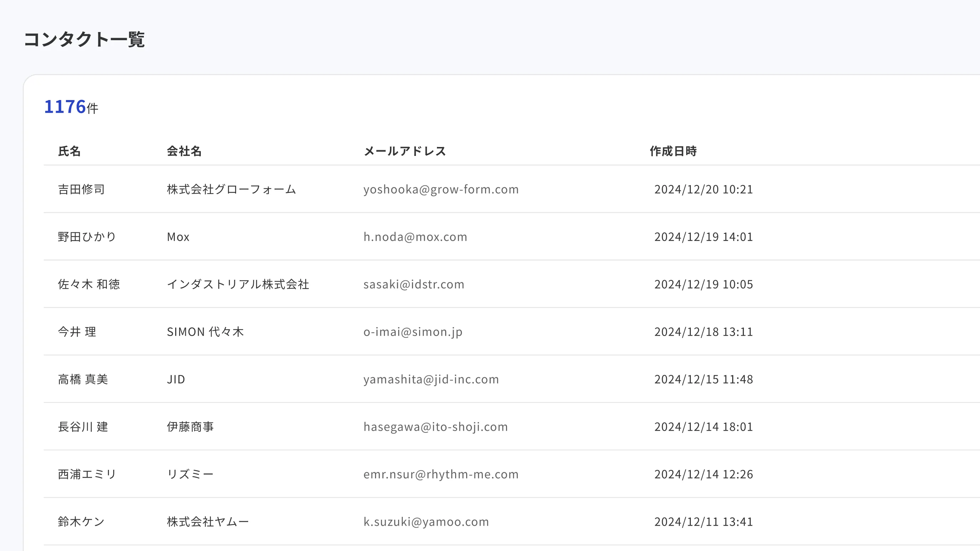Sort by the 会社名 column header

click(x=184, y=151)
